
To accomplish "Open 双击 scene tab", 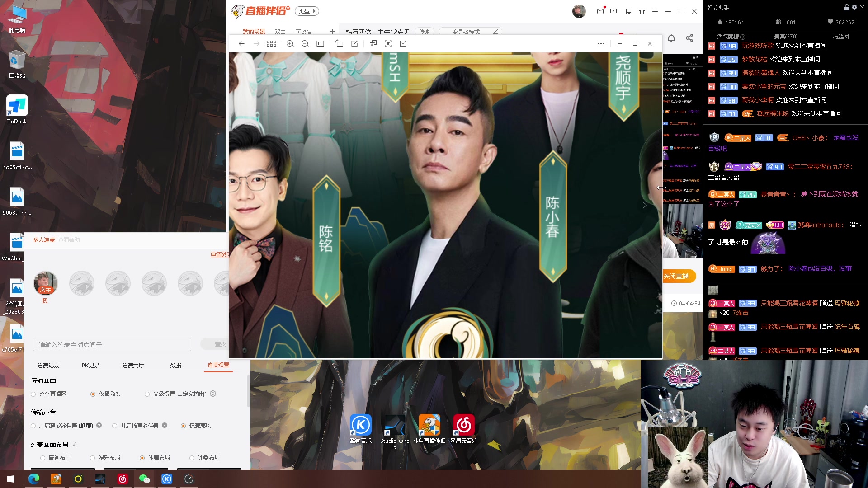I will tap(280, 32).
